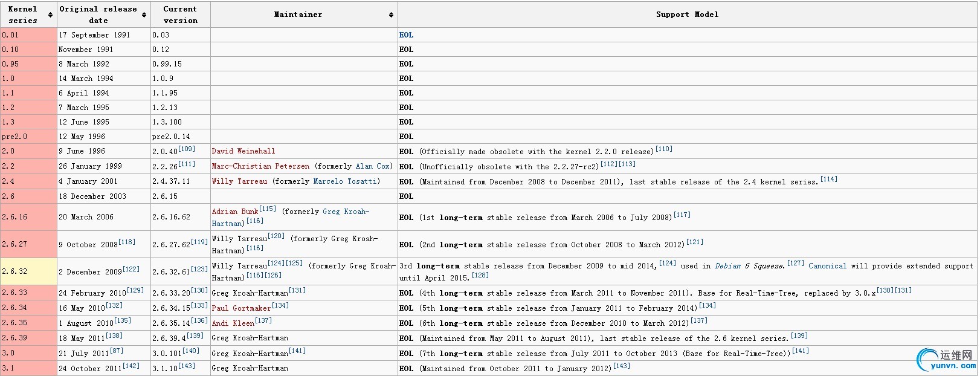The height and width of the screenshot is (376, 980).
Task: Open reference [122] after 2 December 2009
Action: point(131,269)
